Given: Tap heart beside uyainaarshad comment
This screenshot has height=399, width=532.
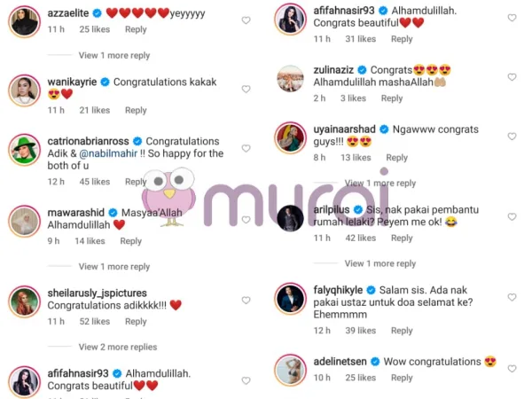Looking at the screenshot, I should pos(512,137).
